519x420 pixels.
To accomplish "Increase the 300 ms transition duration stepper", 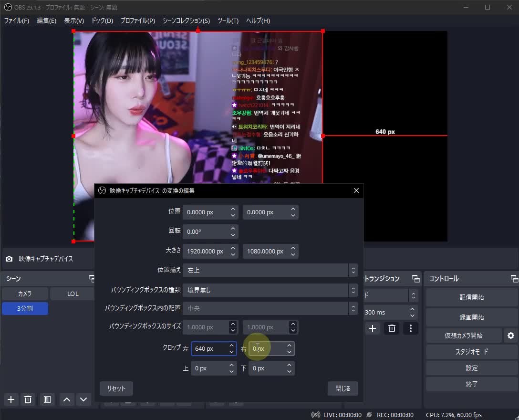I will tap(411, 309).
